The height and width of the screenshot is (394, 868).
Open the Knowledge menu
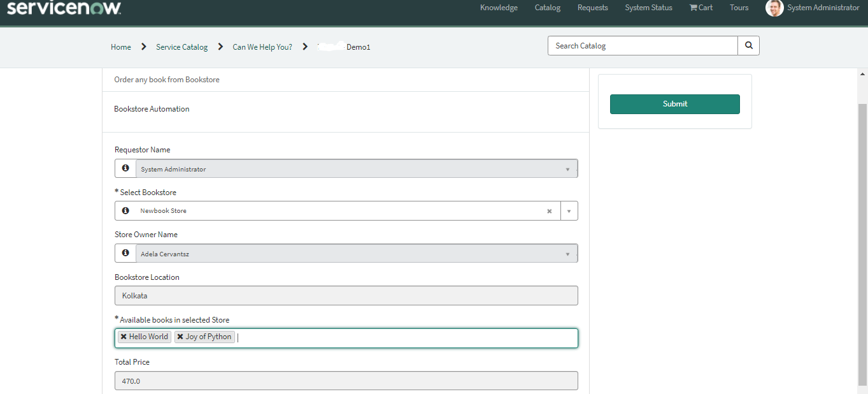[x=499, y=8]
